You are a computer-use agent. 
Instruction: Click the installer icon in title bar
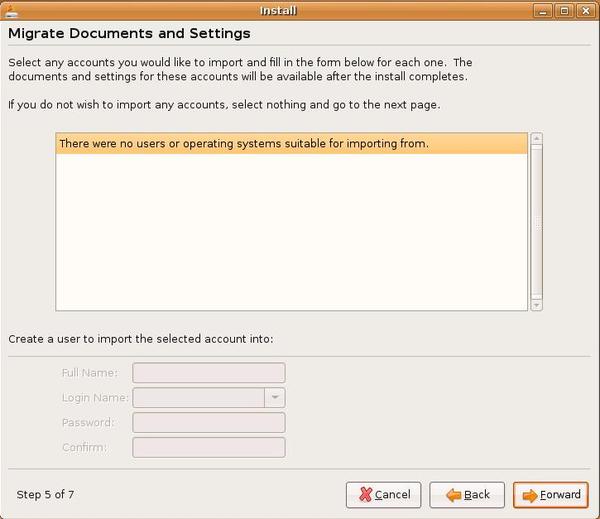point(10,11)
